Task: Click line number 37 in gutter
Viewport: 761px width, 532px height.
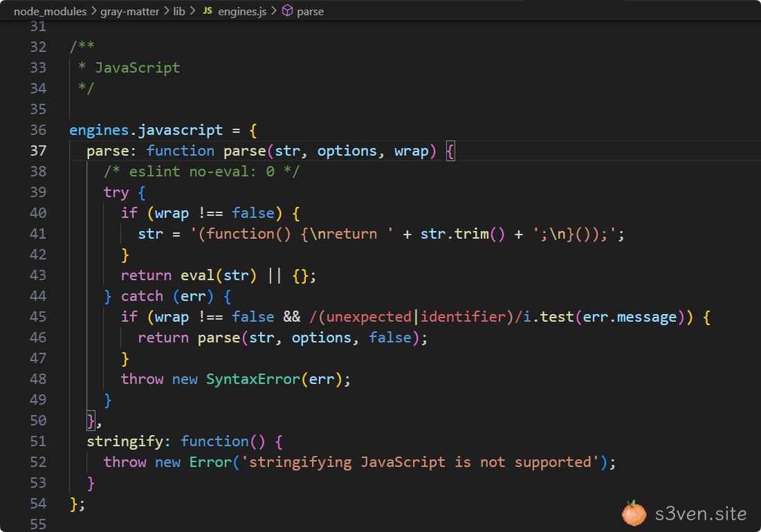Action: point(38,151)
